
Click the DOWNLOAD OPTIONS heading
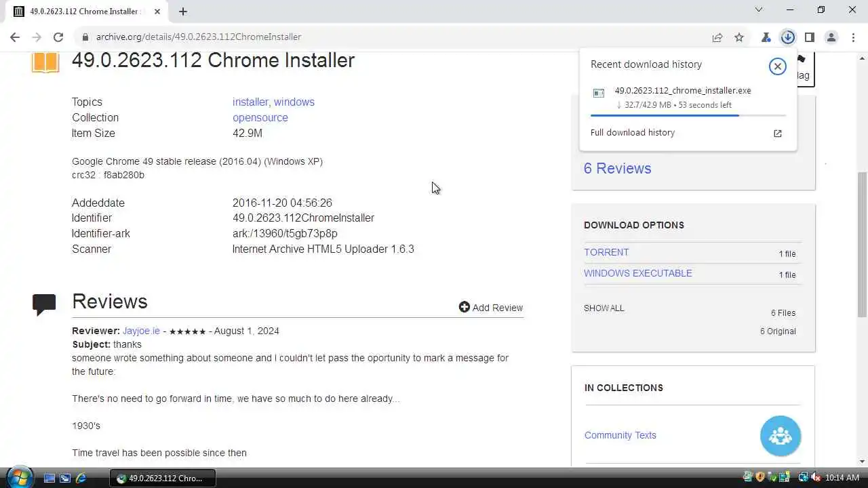pos(634,225)
